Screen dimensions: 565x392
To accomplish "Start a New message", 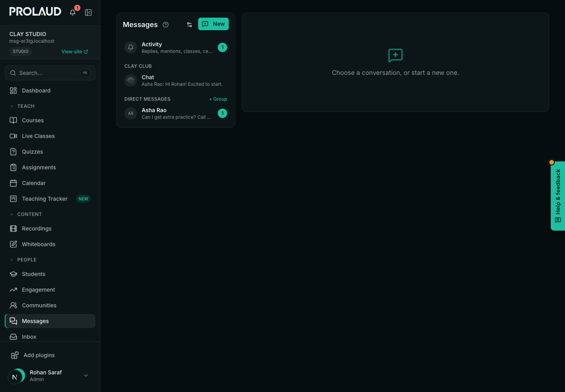I will click(213, 24).
